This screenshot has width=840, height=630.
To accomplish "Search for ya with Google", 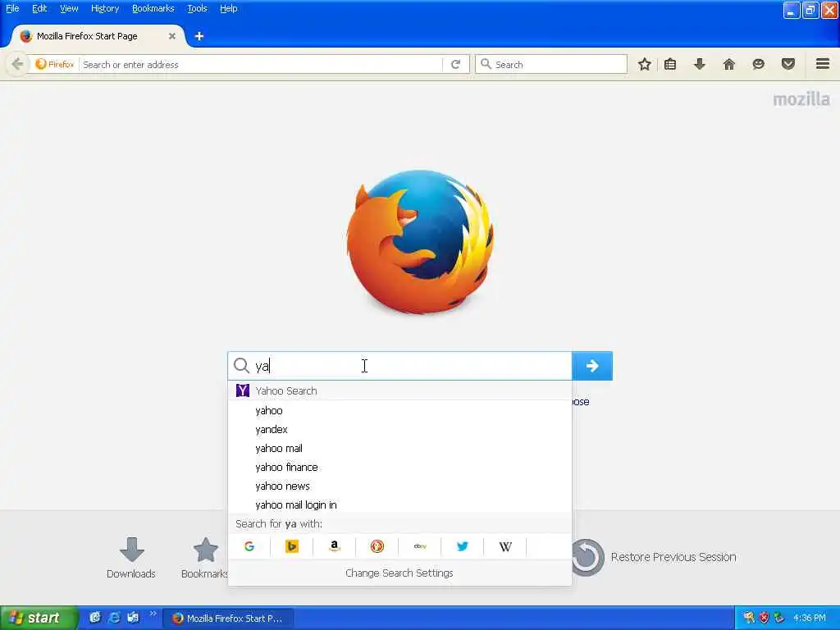I will pos(249,546).
